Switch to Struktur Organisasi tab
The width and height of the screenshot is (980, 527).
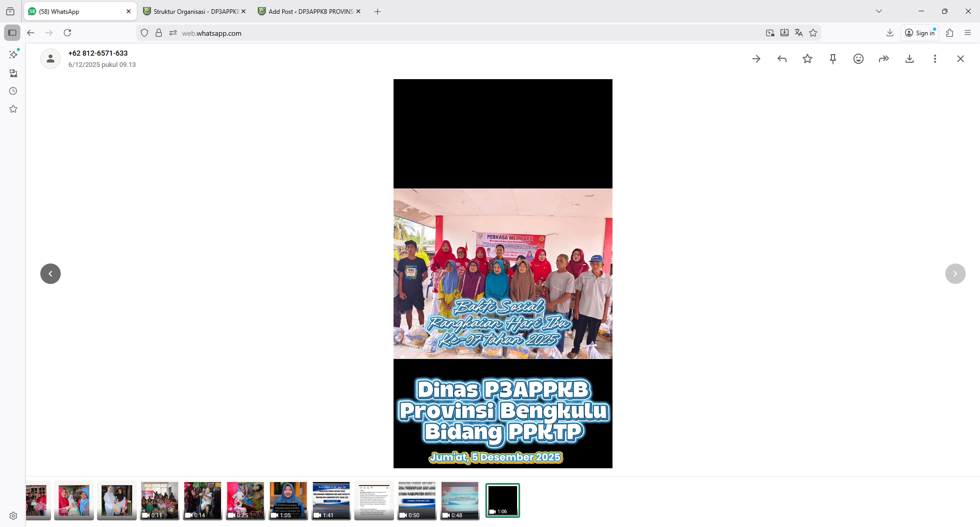click(x=194, y=11)
